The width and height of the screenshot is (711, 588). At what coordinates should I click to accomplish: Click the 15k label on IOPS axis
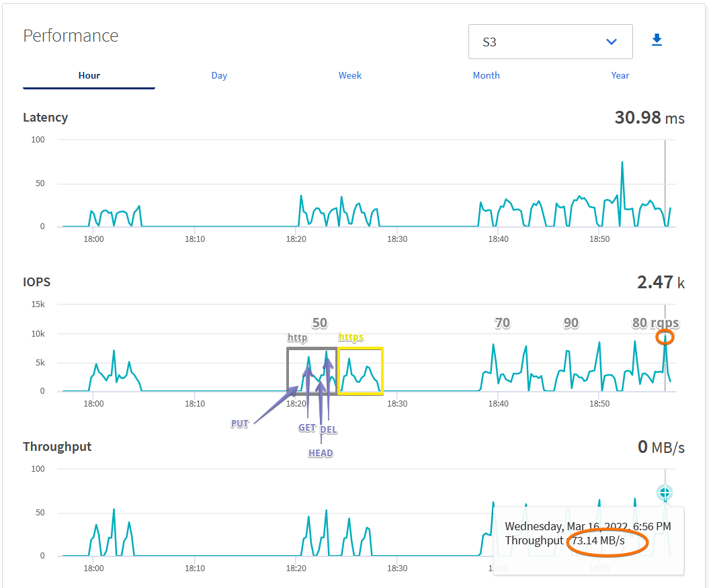point(38,304)
